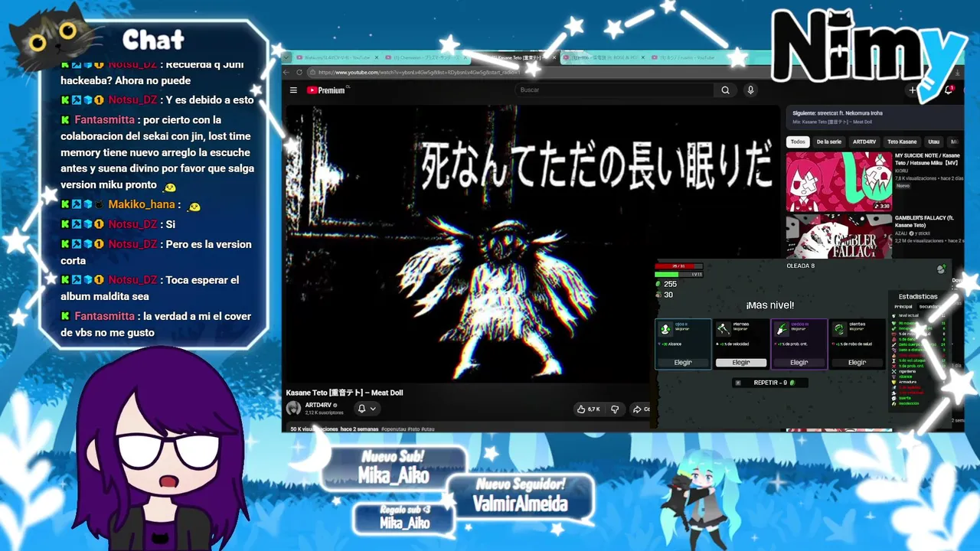
Task: Open the Principal stats tab
Action: (x=903, y=307)
